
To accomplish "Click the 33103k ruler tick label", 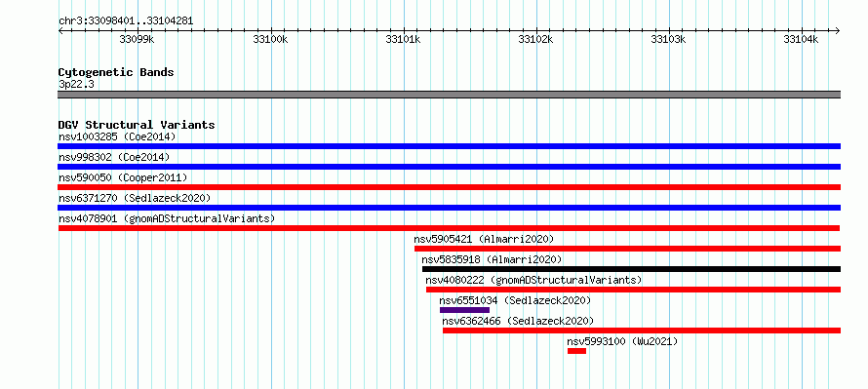I will pos(669,40).
